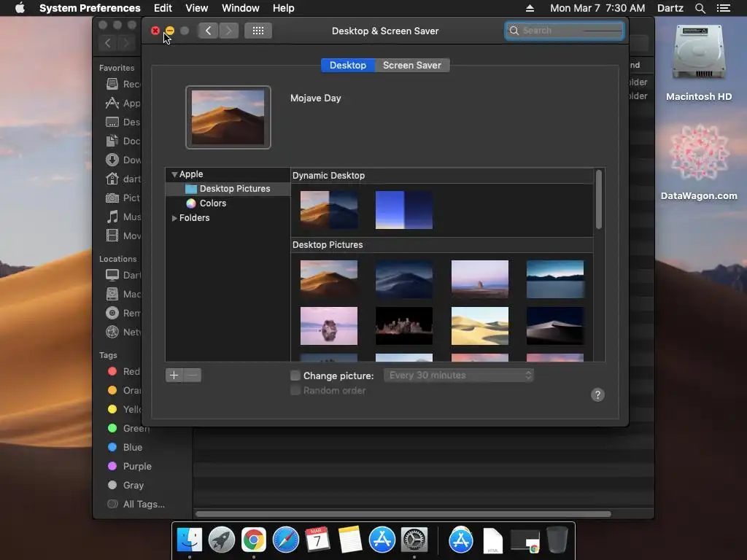
Task: Open Finder from the Dock
Action: 190,540
